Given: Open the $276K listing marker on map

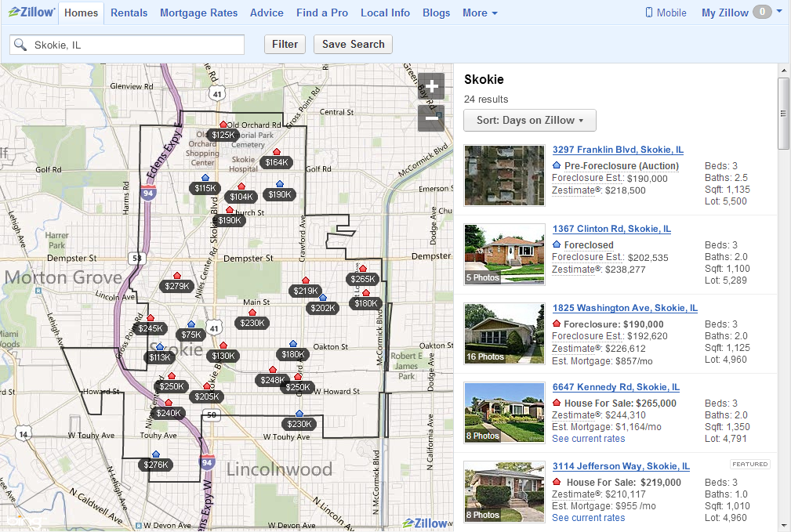Looking at the screenshot, I should point(156,465).
